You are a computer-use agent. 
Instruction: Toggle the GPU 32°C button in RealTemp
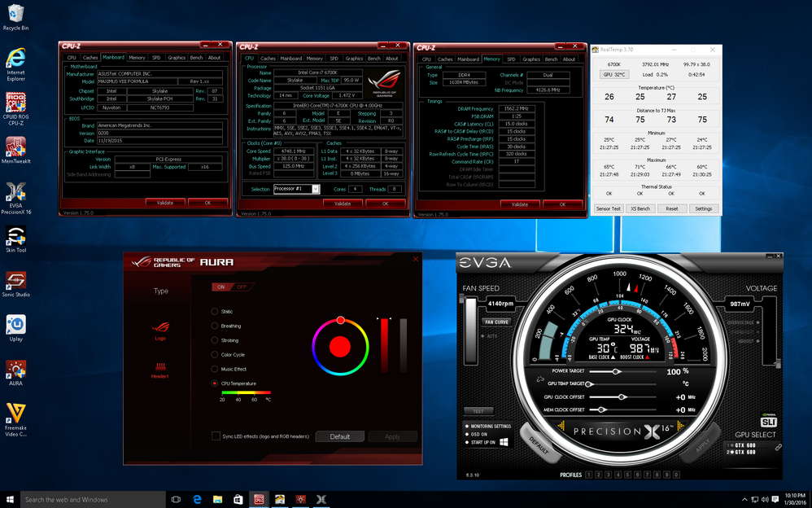click(x=615, y=75)
